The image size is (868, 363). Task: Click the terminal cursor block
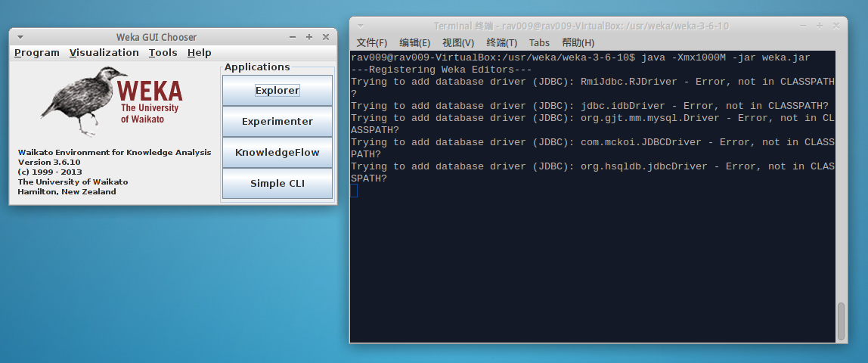tap(355, 191)
